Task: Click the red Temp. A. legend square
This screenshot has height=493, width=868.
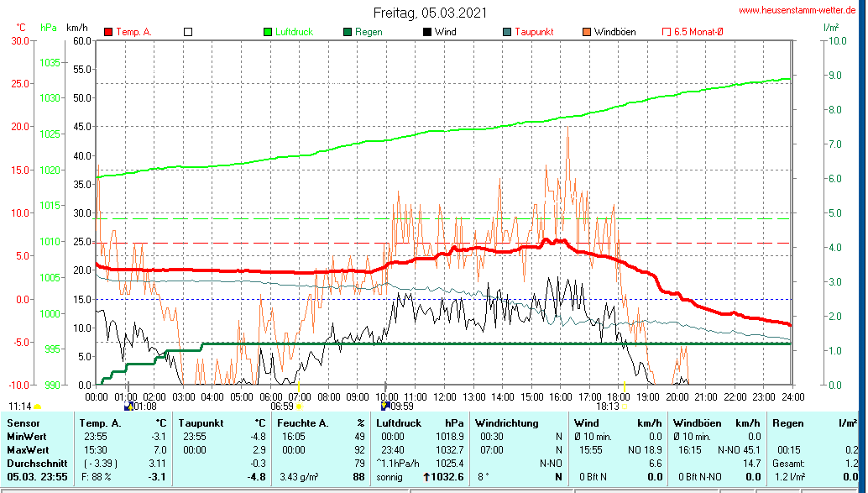Action: (x=108, y=32)
